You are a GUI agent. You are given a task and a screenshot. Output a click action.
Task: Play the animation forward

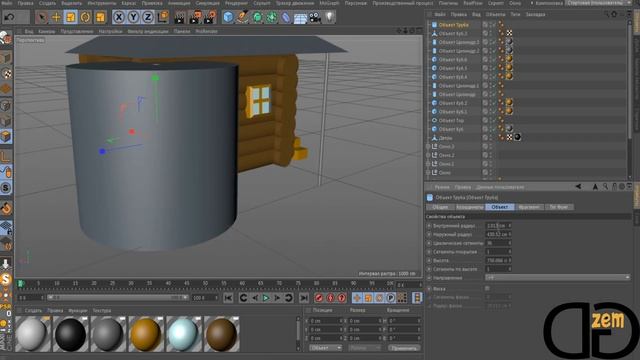[x=266, y=298]
